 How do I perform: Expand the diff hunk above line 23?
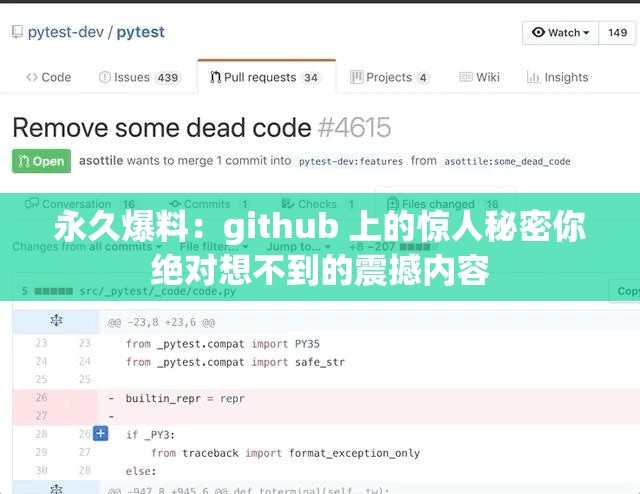56,321
